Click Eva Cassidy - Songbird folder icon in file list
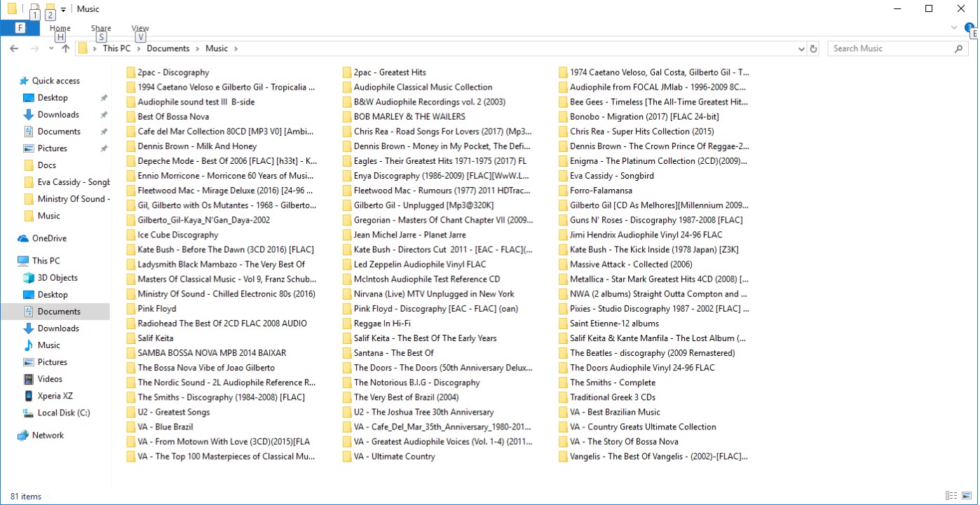The width and height of the screenshot is (980, 505). coord(563,176)
